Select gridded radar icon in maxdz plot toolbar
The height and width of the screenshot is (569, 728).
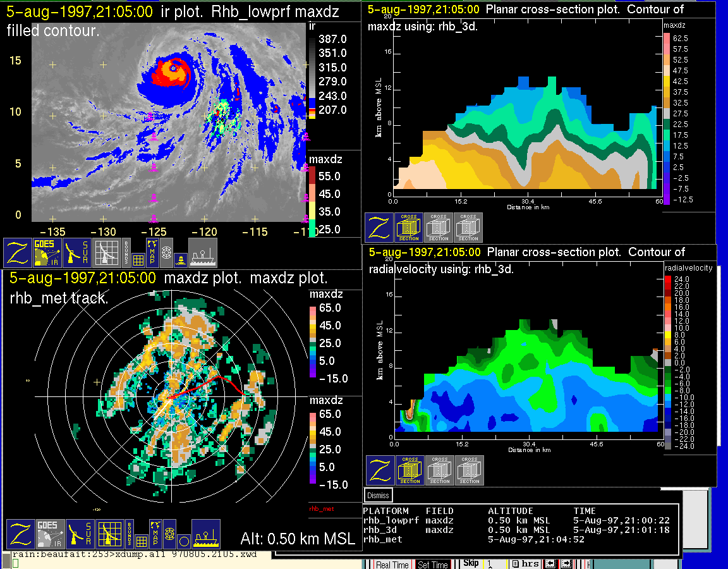click(x=109, y=534)
